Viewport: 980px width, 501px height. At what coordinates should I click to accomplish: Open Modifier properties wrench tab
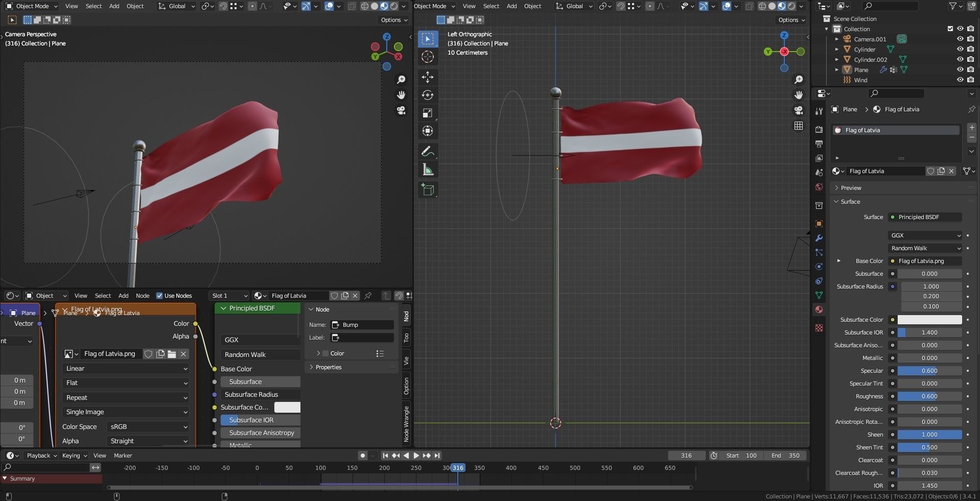(819, 238)
